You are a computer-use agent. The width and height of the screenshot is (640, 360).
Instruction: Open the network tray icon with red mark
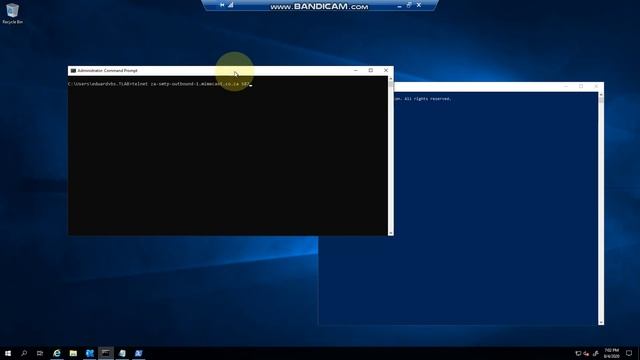[x=587, y=353]
